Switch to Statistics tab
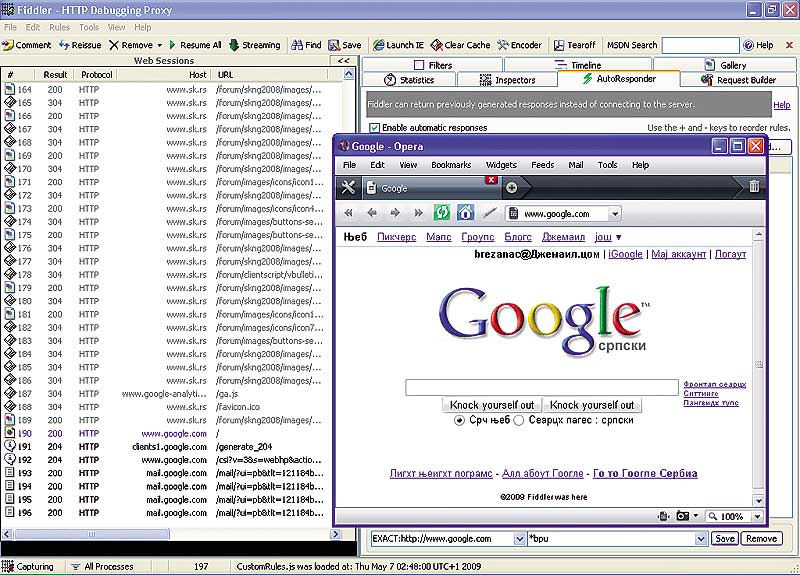This screenshot has height=575, width=800. (x=409, y=80)
